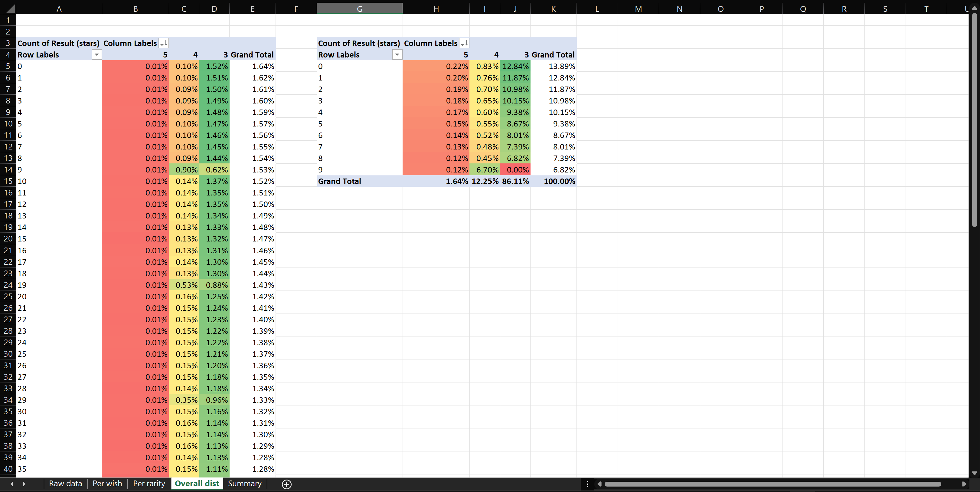Select row 14 header
This screenshot has width=980, height=492.
click(x=8, y=170)
